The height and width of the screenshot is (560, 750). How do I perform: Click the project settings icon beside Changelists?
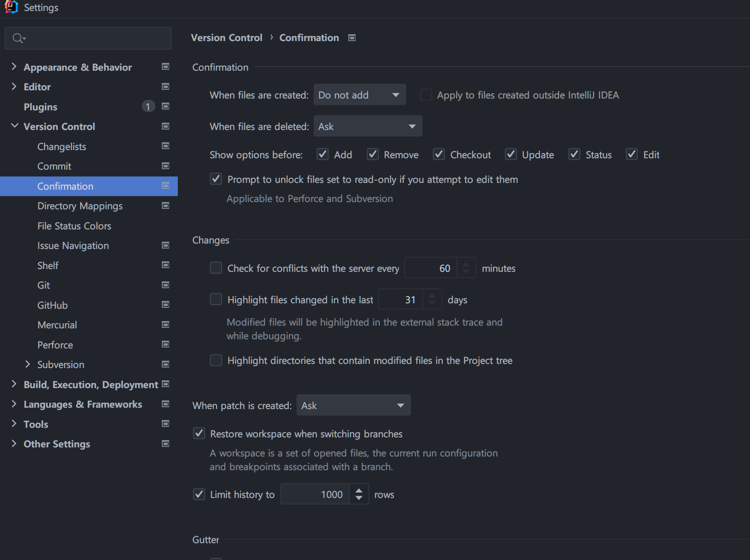(x=166, y=146)
